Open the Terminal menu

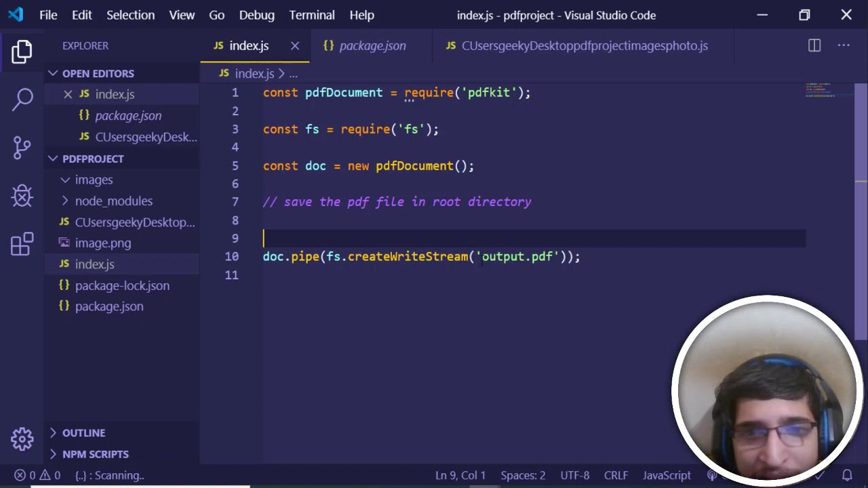(311, 15)
